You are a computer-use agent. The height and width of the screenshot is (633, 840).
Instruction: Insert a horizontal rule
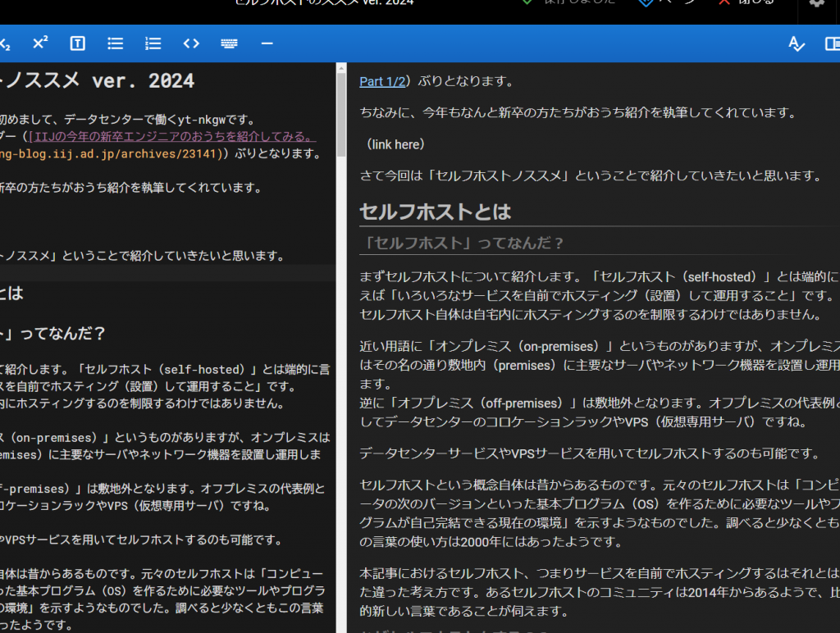pyautogui.click(x=267, y=43)
